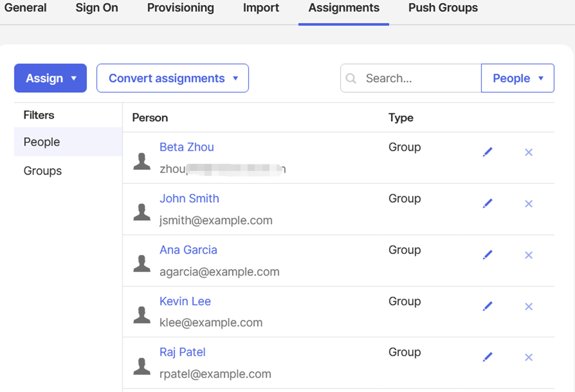Open the Assign dropdown
This screenshot has height=392, width=575.
click(51, 78)
